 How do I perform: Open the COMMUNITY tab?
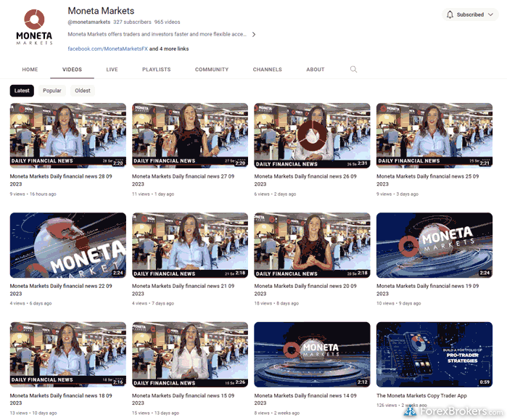tap(212, 69)
